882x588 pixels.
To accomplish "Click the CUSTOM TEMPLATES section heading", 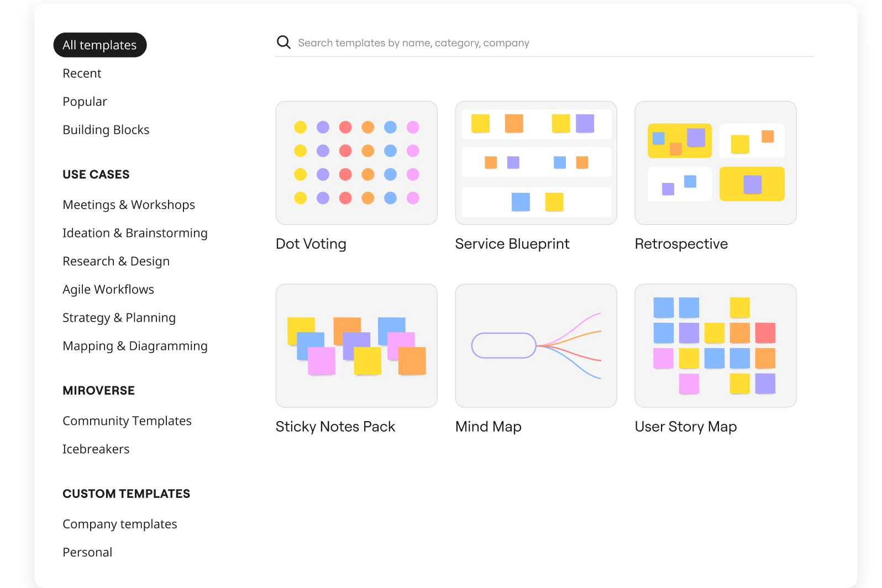I will (x=127, y=494).
